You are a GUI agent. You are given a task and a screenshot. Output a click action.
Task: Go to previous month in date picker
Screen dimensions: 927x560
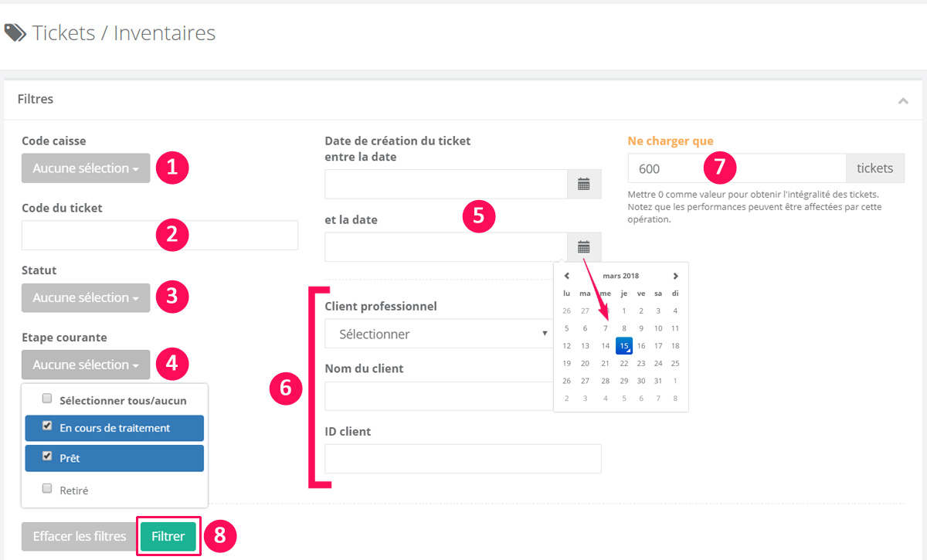(x=567, y=276)
